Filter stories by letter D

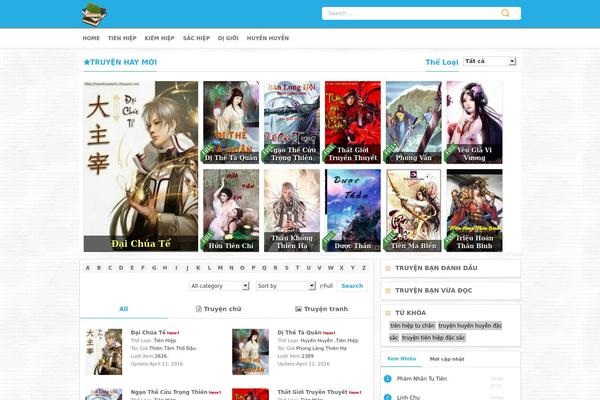[x=121, y=268]
